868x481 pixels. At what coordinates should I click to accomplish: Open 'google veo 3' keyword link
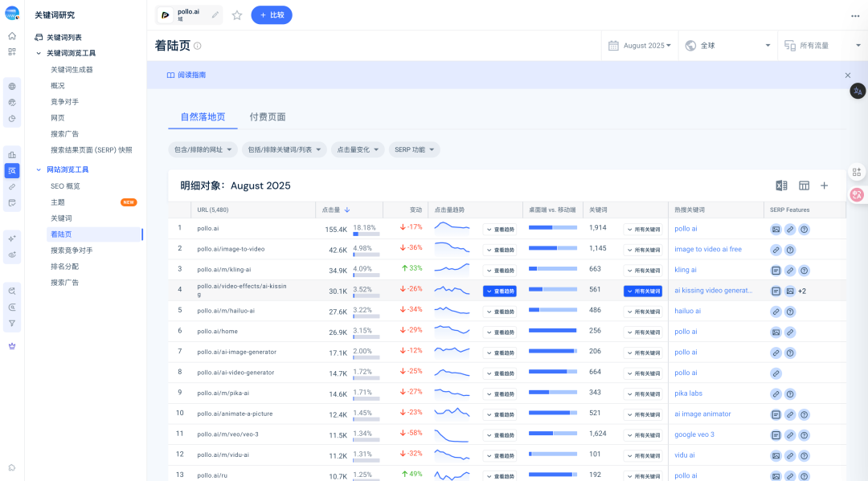694,434
